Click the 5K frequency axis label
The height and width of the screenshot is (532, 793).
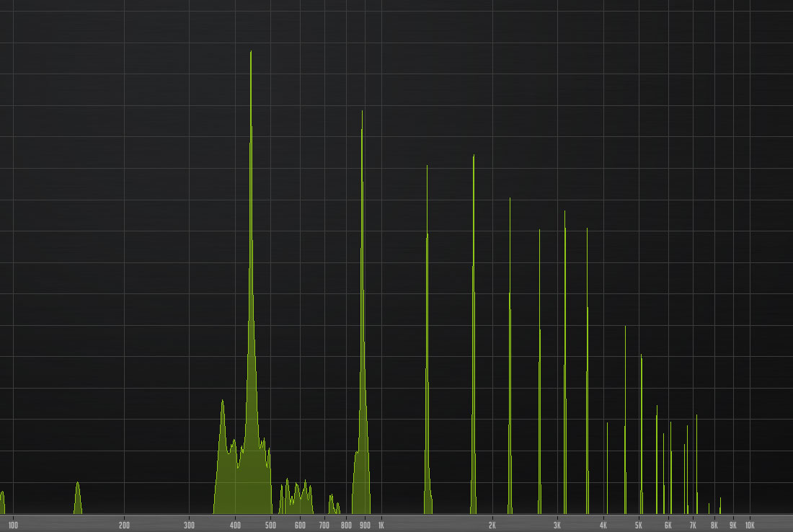point(639,526)
